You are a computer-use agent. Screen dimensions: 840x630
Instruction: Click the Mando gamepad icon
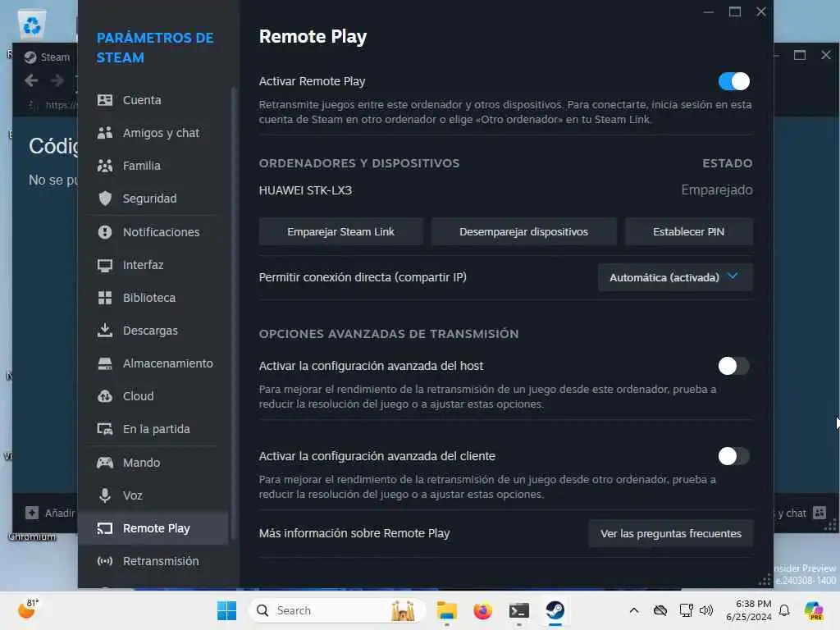coord(105,463)
